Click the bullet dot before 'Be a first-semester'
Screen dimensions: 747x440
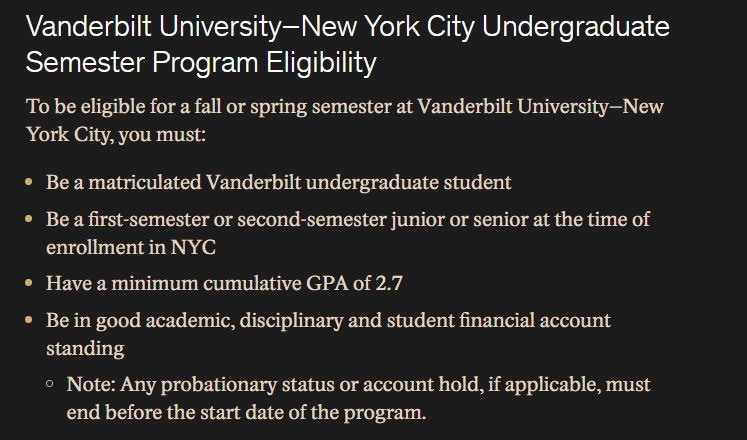[x=29, y=219]
